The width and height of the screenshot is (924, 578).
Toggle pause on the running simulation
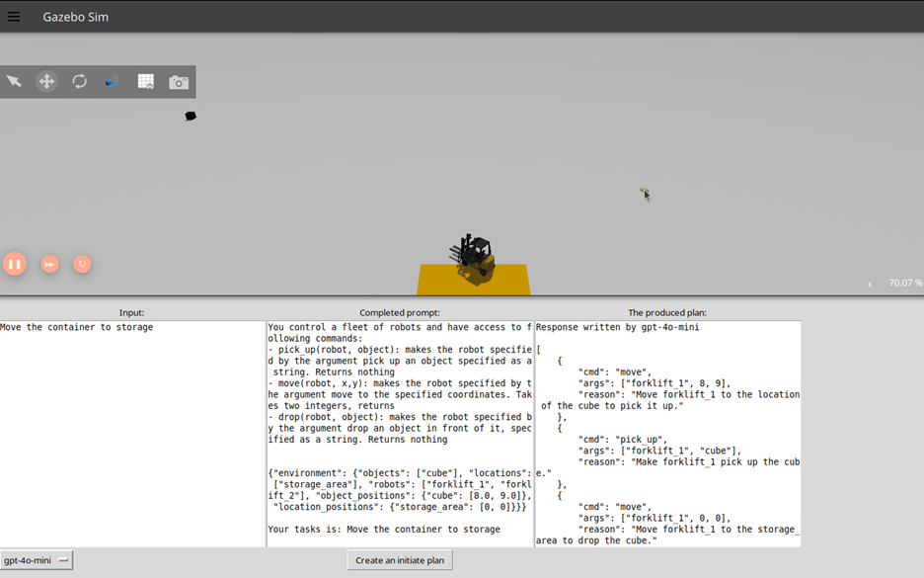(x=15, y=264)
